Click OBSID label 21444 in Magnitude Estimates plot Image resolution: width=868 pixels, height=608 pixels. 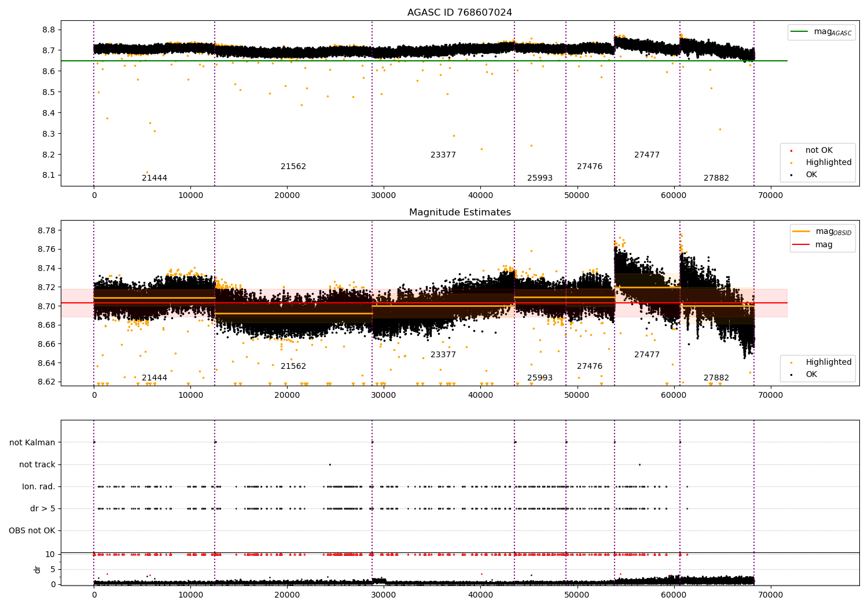pyautogui.click(x=155, y=378)
